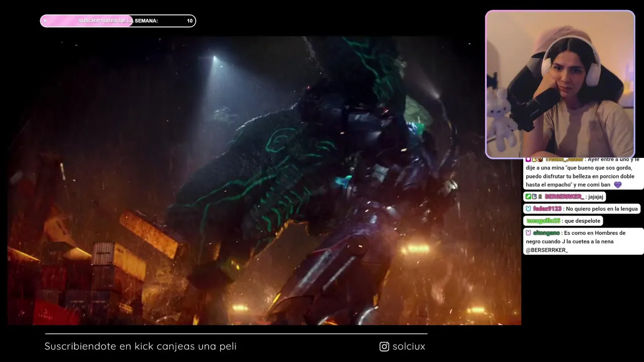This screenshot has width=644, height=362.
Task: Click username BERSERRKER_ in jajajaj message
Action: [x=564, y=197]
